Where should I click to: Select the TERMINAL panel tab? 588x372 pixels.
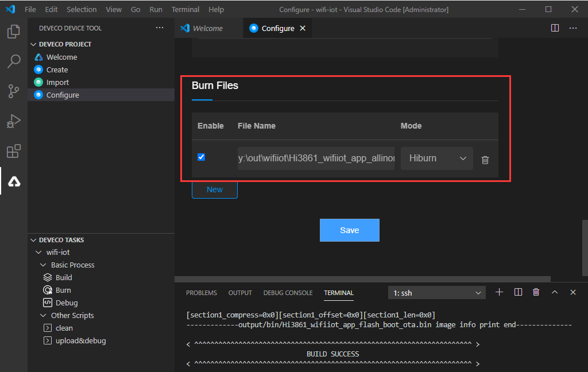[x=339, y=293]
